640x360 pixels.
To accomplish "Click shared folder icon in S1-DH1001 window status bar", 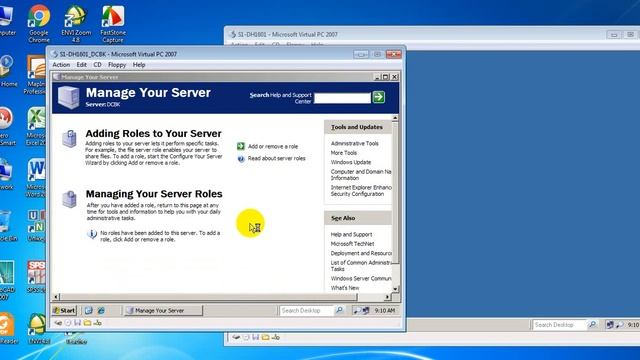I will (x=266, y=337).
